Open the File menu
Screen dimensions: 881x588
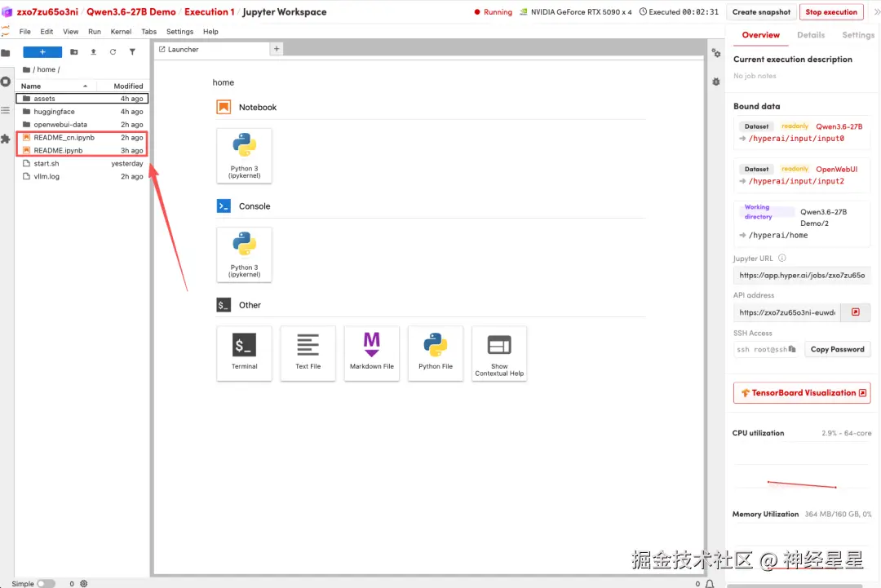(24, 32)
